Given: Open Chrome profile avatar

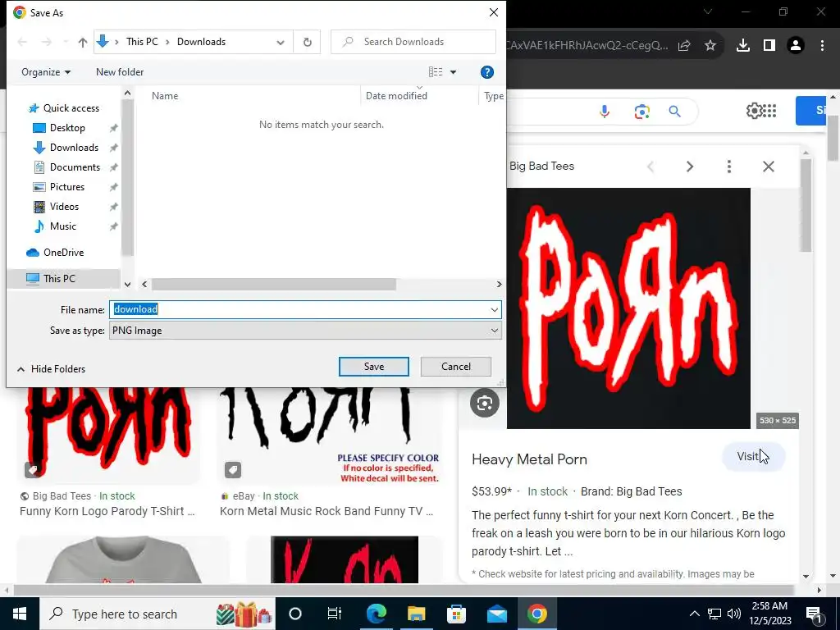Looking at the screenshot, I should [796, 46].
